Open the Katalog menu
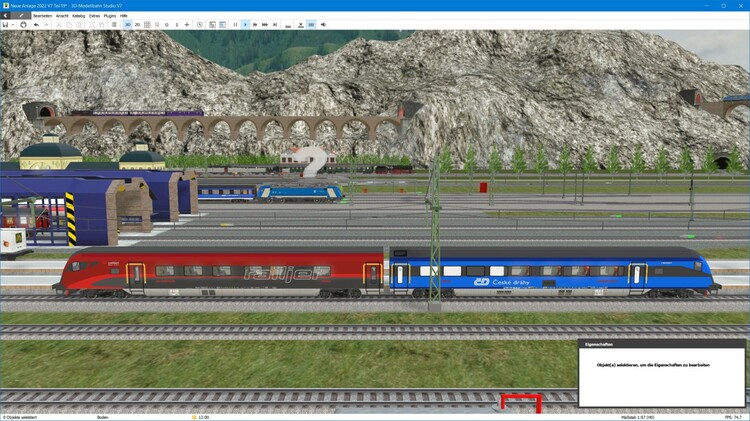 click(78, 16)
